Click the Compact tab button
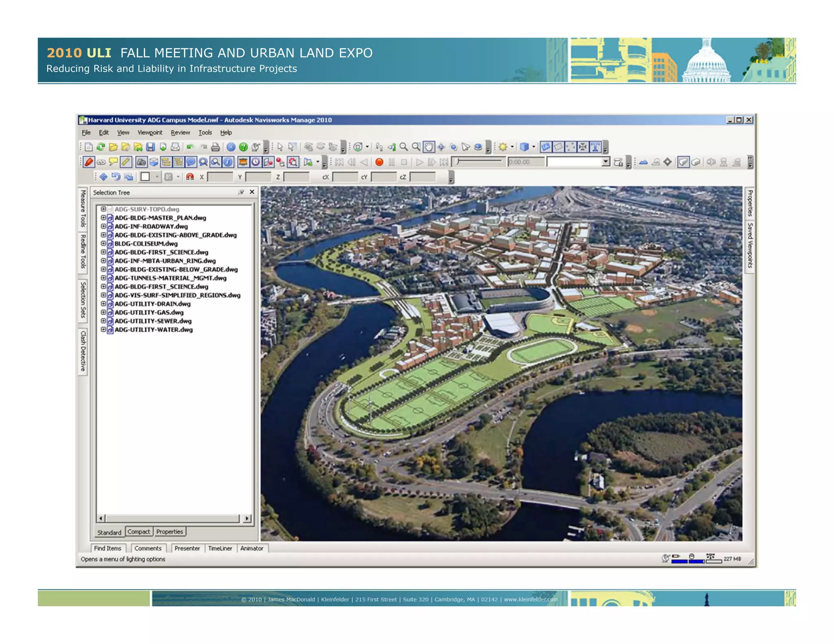This screenshot has height=644, width=834. [138, 532]
